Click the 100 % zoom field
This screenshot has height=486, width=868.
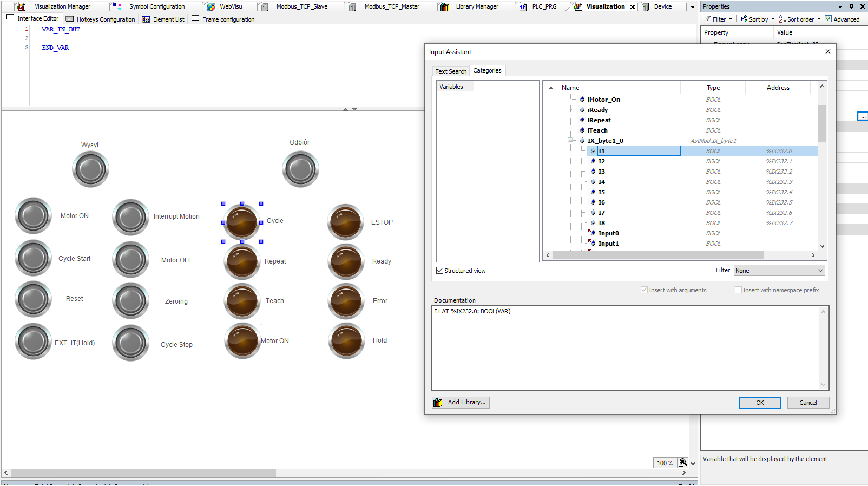click(x=665, y=463)
